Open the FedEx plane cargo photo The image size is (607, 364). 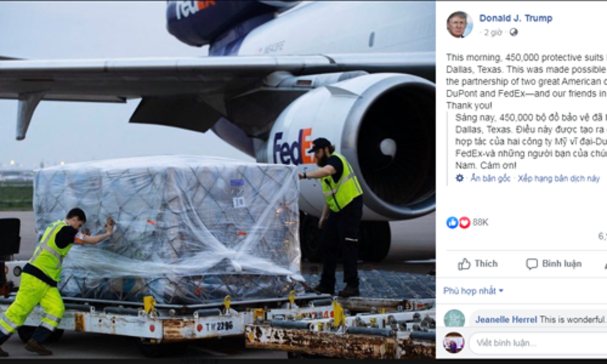[217, 180]
